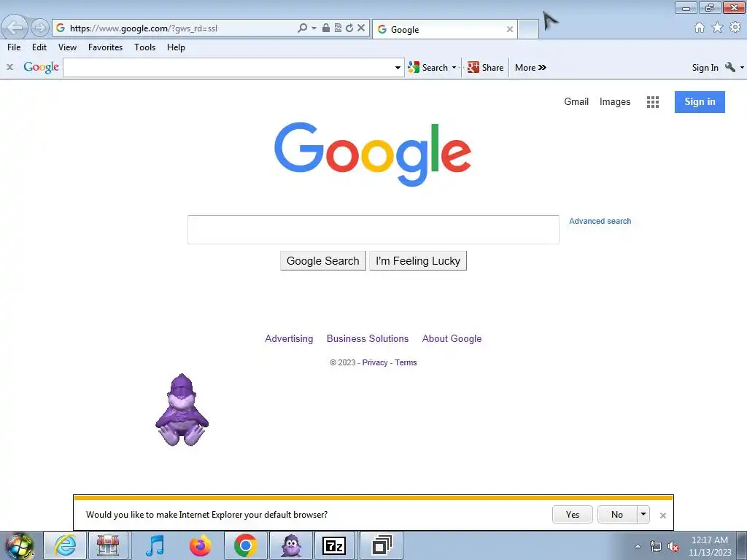Open the View menu
This screenshot has width=747, height=560.
point(67,47)
